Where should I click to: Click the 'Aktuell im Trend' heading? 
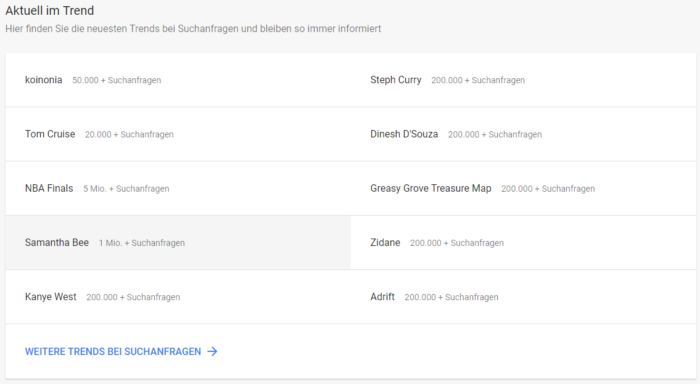[x=50, y=10]
